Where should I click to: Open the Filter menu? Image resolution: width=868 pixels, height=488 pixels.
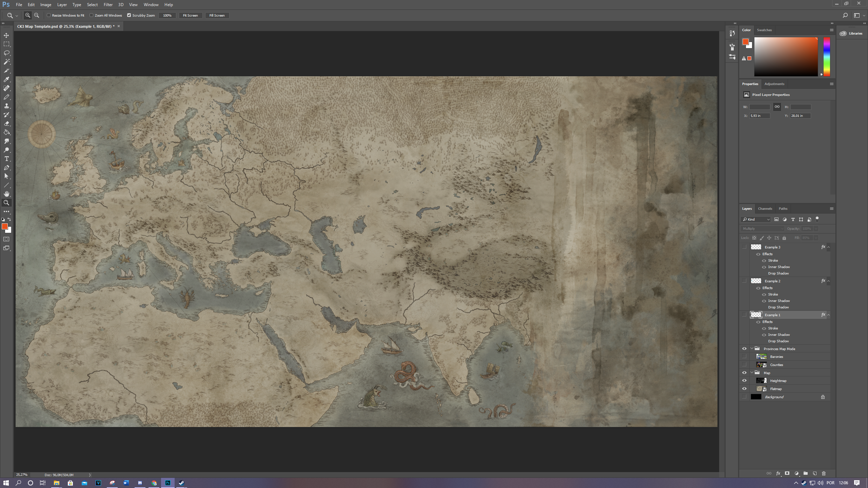pos(108,5)
